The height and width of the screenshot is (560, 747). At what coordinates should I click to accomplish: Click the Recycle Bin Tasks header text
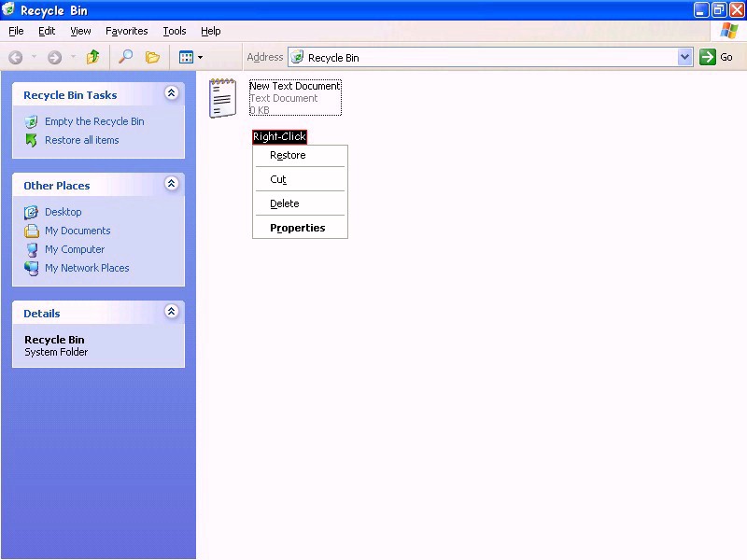point(70,95)
